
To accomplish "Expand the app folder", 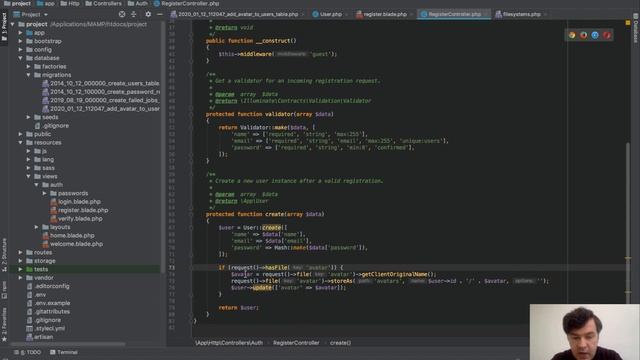I will pos(20,33).
